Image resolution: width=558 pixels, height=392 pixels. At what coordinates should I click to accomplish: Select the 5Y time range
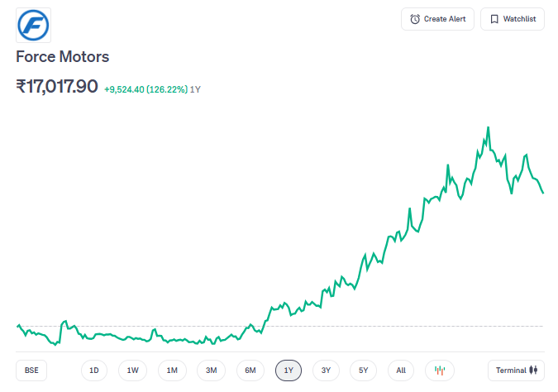[364, 370]
